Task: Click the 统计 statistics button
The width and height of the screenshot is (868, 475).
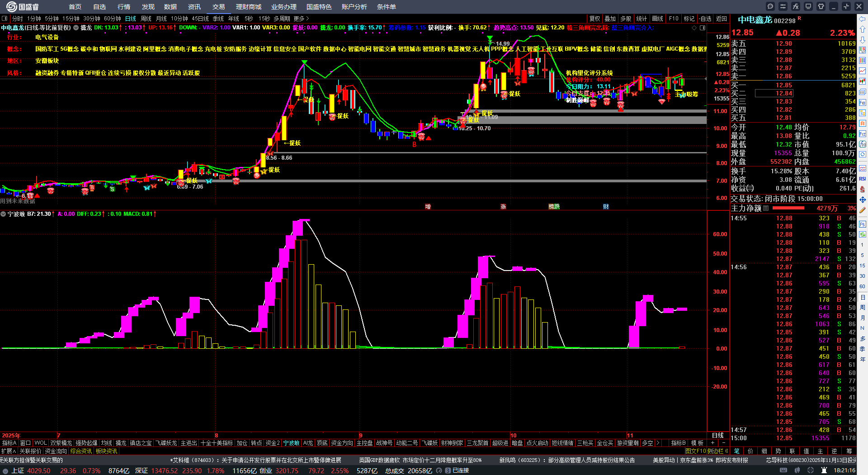Action: click(642, 19)
